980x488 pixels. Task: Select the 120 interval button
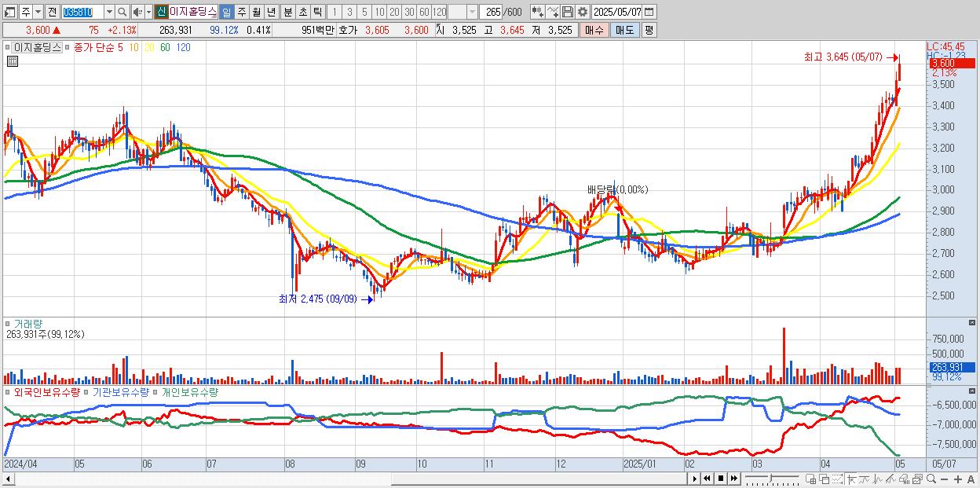tap(440, 12)
